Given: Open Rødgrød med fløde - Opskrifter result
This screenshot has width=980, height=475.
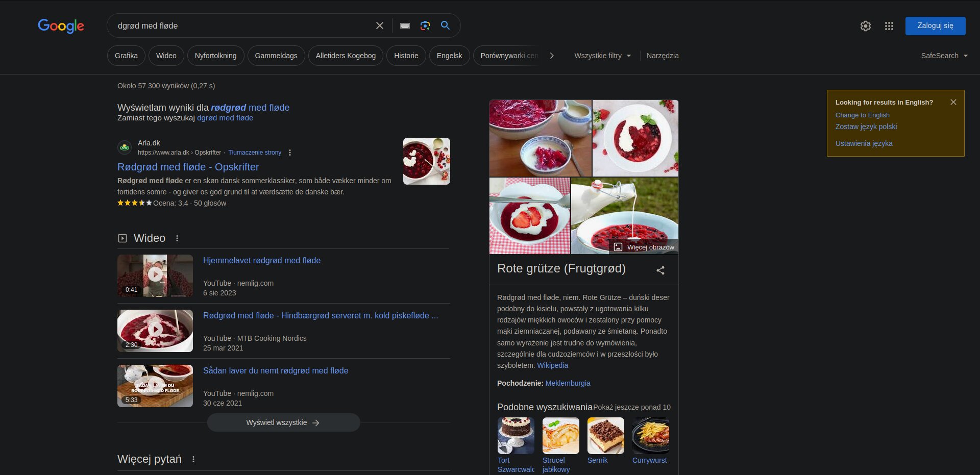Looking at the screenshot, I should (x=188, y=167).
